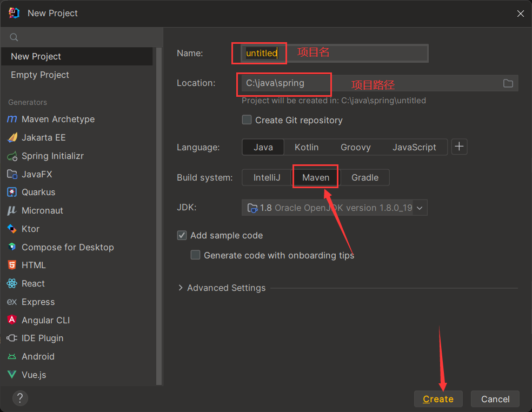This screenshot has height=412, width=532.
Task: Select New Project in sidebar
Action: (77, 56)
